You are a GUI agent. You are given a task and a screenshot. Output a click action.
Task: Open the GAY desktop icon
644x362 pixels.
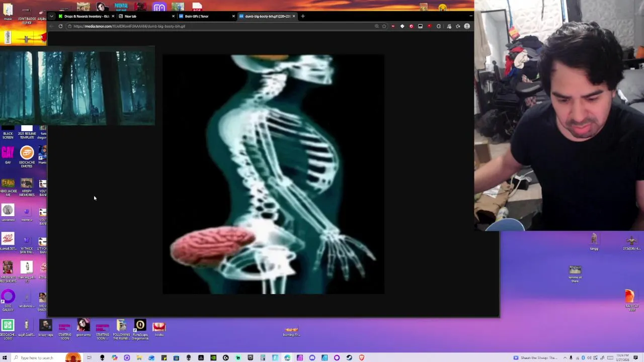[8, 155]
